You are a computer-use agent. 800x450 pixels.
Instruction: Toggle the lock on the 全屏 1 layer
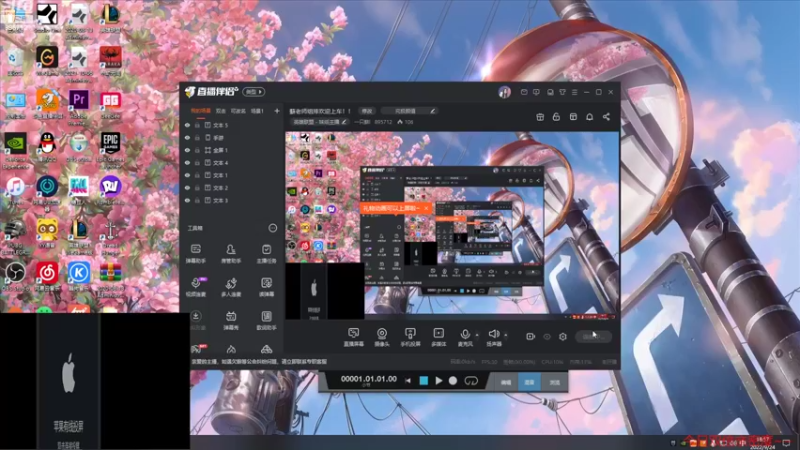(x=197, y=150)
